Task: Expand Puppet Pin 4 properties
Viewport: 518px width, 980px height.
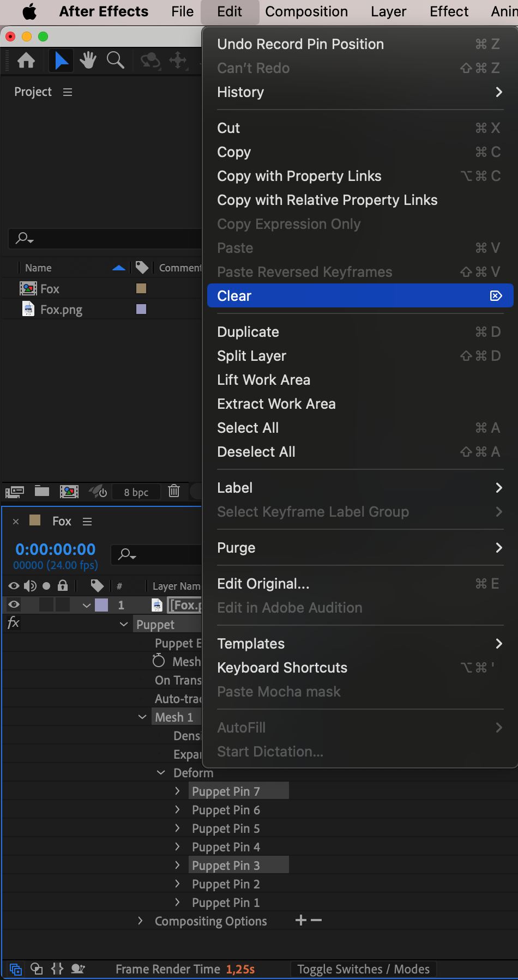Action: click(177, 846)
